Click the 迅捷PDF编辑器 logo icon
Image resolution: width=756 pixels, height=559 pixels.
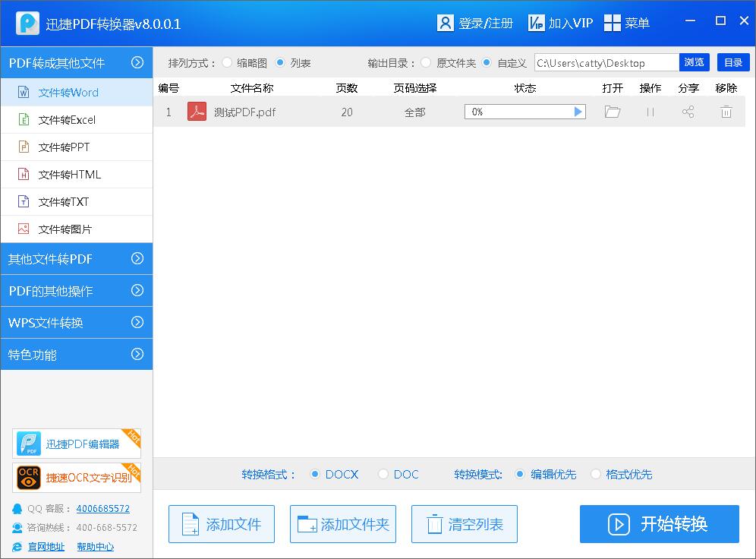pyautogui.click(x=29, y=444)
